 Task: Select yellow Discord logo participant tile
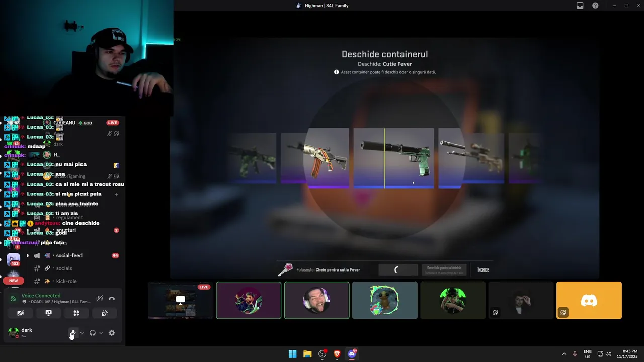click(589, 300)
